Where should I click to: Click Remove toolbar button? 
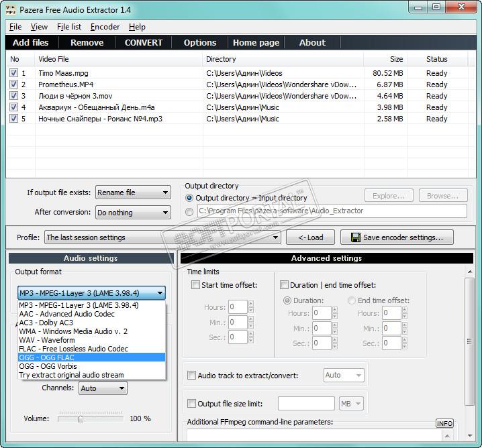coord(87,42)
